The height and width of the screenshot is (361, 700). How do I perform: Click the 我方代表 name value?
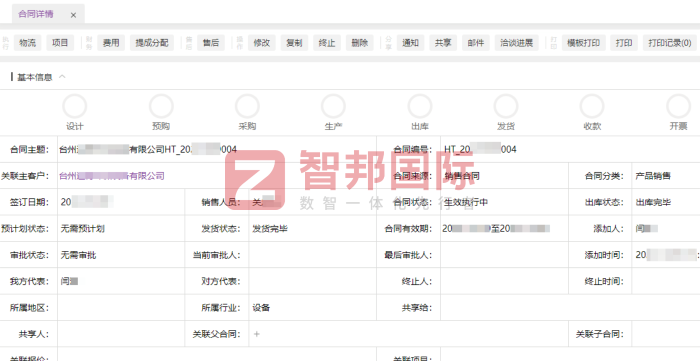coord(70,282)
